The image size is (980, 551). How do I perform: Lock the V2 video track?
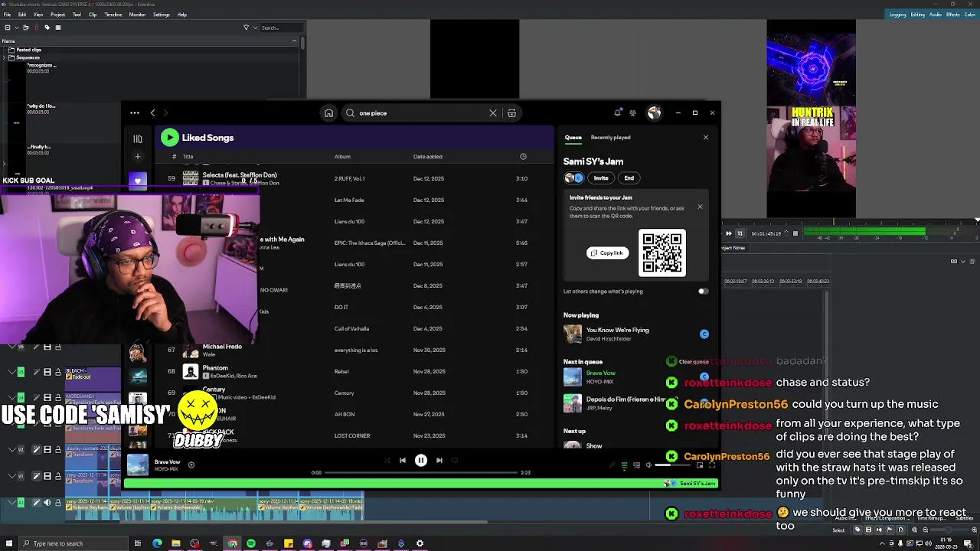pos(58,450)
